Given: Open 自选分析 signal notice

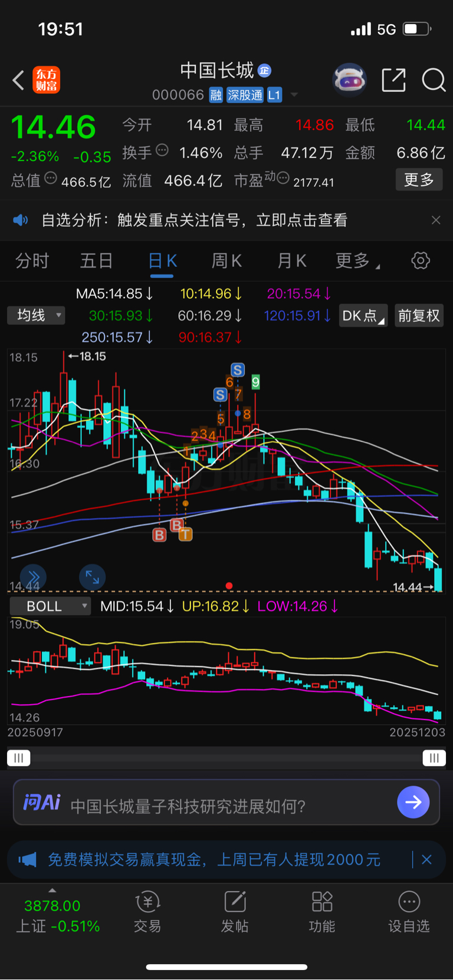Looking at the screenshot, I should click(x=194, y=220).
